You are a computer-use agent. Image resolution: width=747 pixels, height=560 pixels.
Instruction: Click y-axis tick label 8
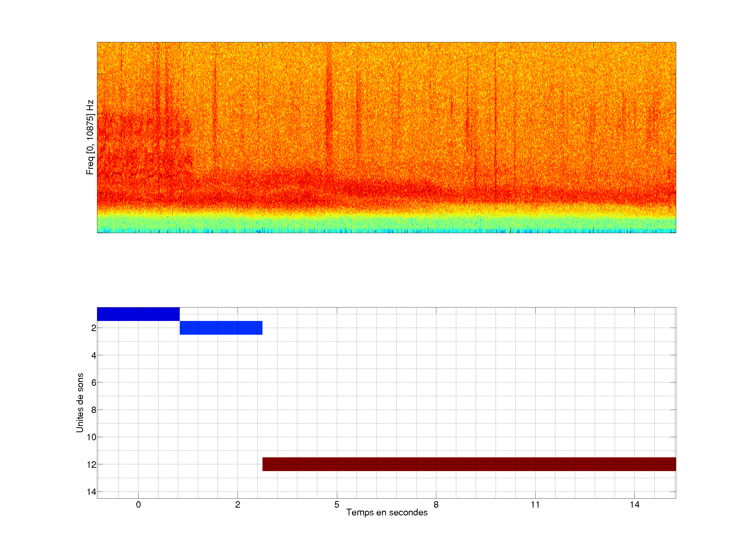point(94,410)
